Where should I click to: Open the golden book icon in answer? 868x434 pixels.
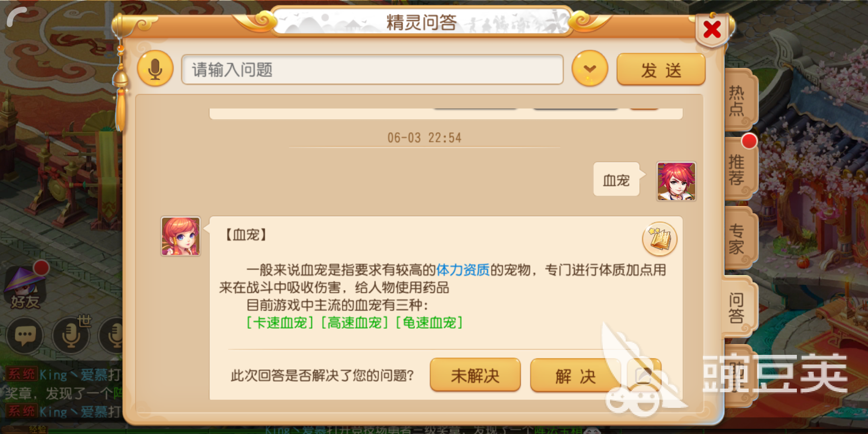(659, 240)
